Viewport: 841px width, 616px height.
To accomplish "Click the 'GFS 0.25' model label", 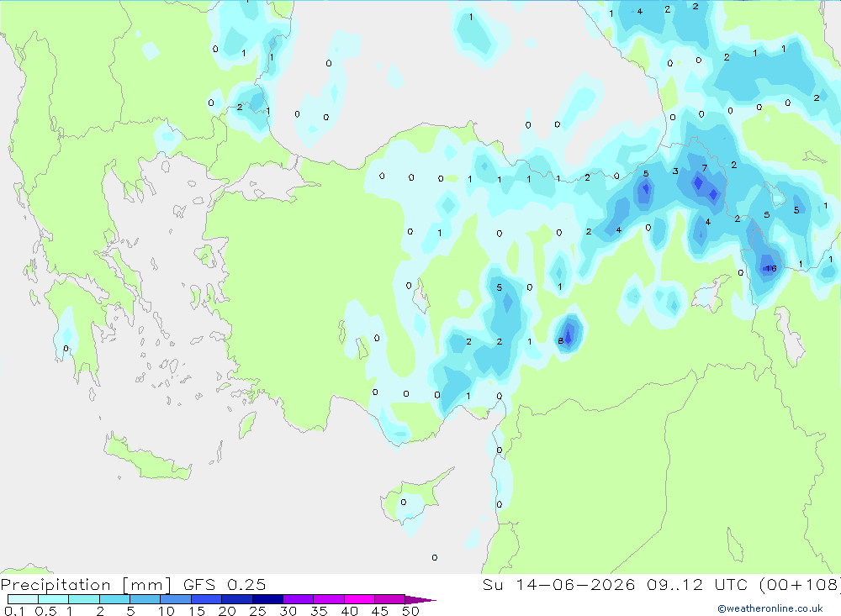I will pyautogui.click(x=225, y=585).
